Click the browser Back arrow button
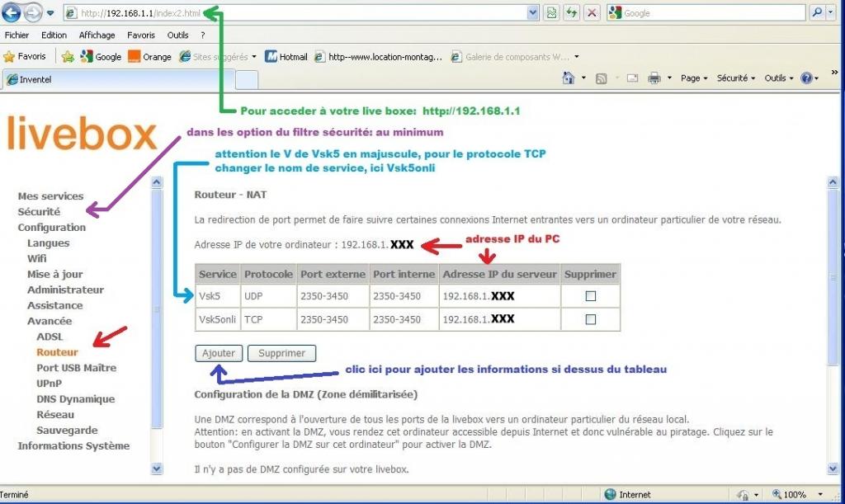Screen dimensions: 845x504 point(12,12)
